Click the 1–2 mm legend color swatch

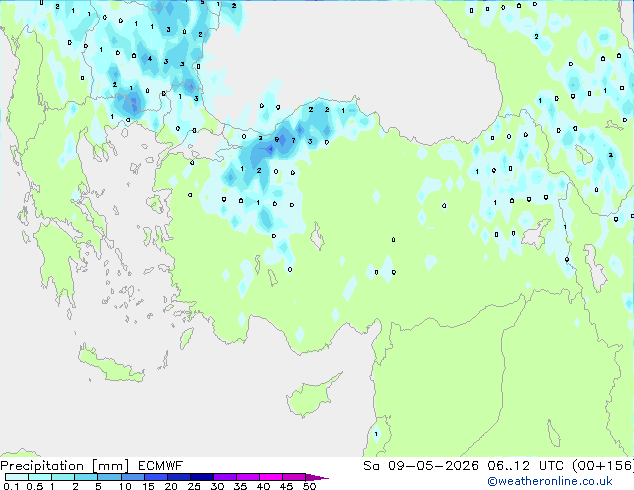63,477
